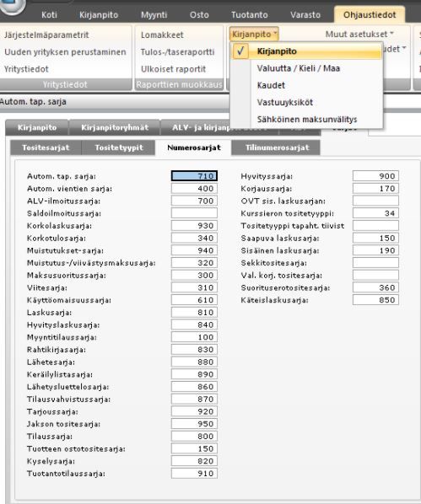Click the Muistutus-/viivästysmaksusarja field
This screenshot has height=504, width=421.
pos(194,263)
